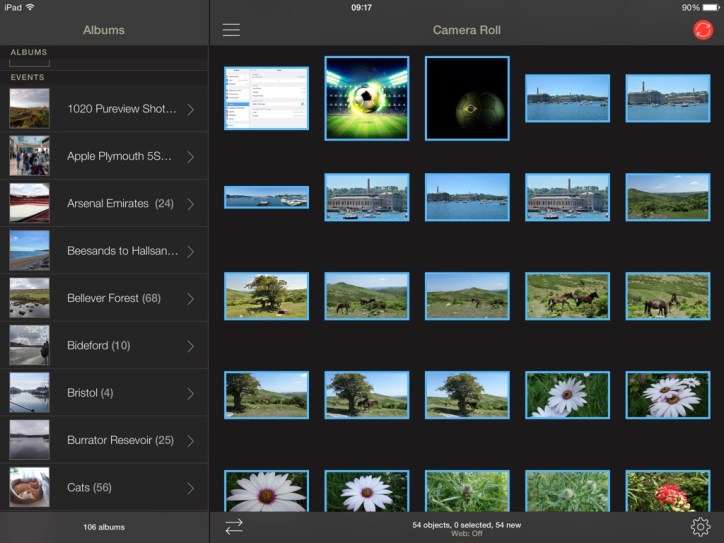Select the dark sphere photo thumbnail
The height and width of the screenshot is (543, 724).
(x=467, y=98)
